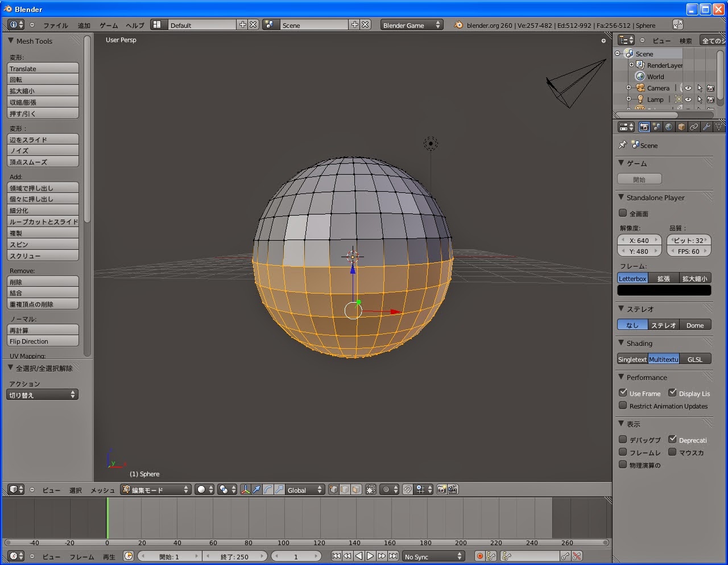Open the メッシュ menu in viewport header
Viewport: 728px width, 565px height.
(x=102, y=490)
